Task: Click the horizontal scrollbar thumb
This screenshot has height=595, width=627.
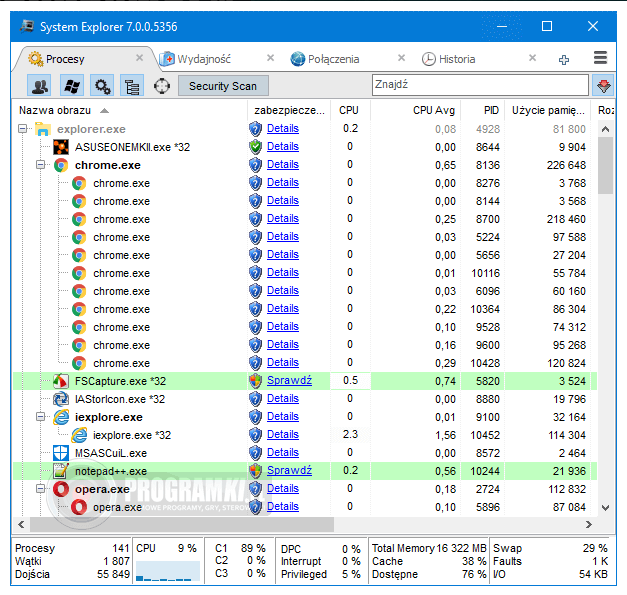Action: coord(182,524)
